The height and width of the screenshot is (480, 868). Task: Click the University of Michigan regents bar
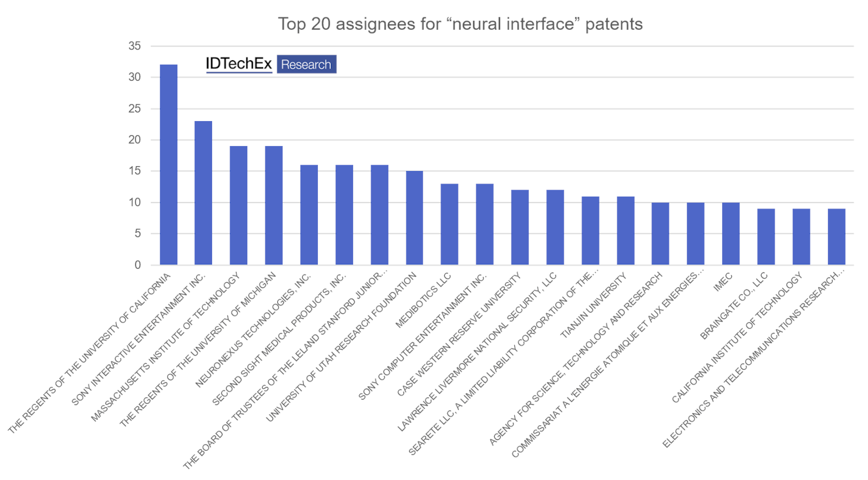pos(274,205)
